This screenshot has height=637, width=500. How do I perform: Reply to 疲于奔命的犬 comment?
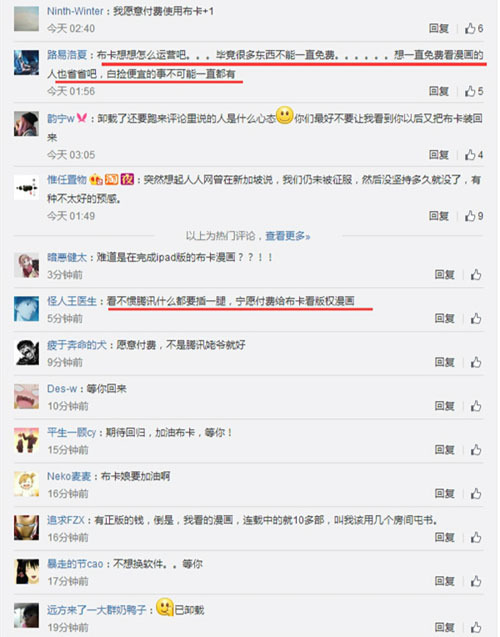(x=444, y=362)
